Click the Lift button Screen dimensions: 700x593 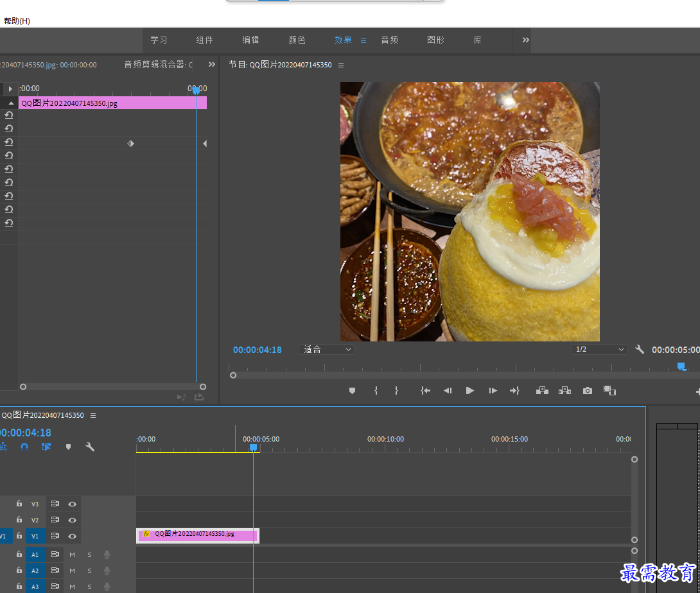point(542,391)
